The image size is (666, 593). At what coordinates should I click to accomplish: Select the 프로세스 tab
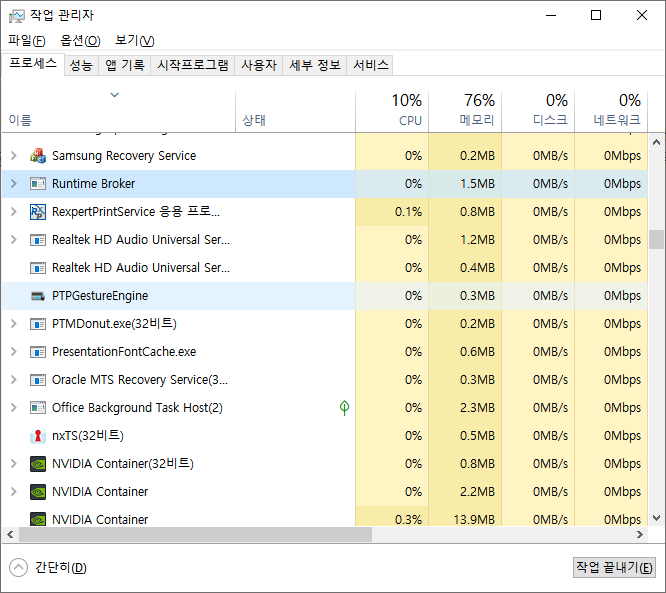(33, 64)
